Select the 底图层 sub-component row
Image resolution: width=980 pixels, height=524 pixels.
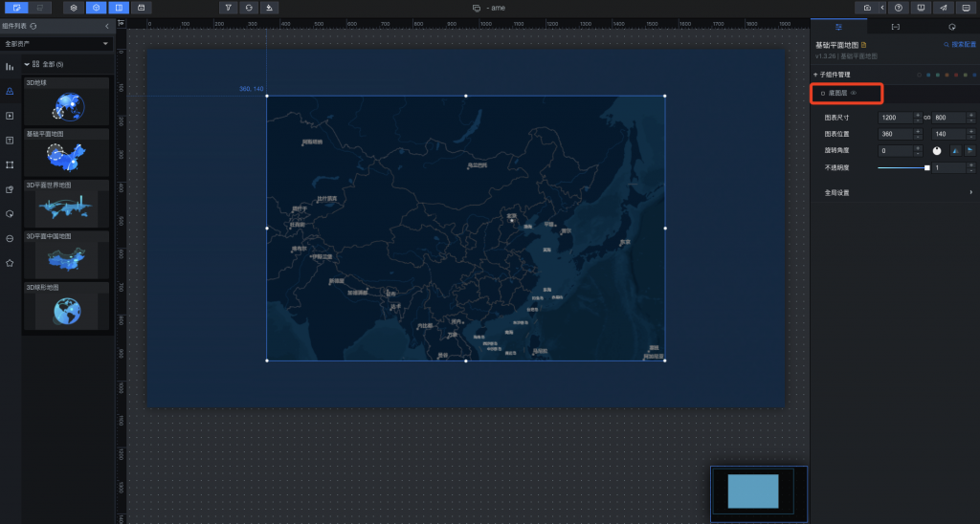point(896,93)
